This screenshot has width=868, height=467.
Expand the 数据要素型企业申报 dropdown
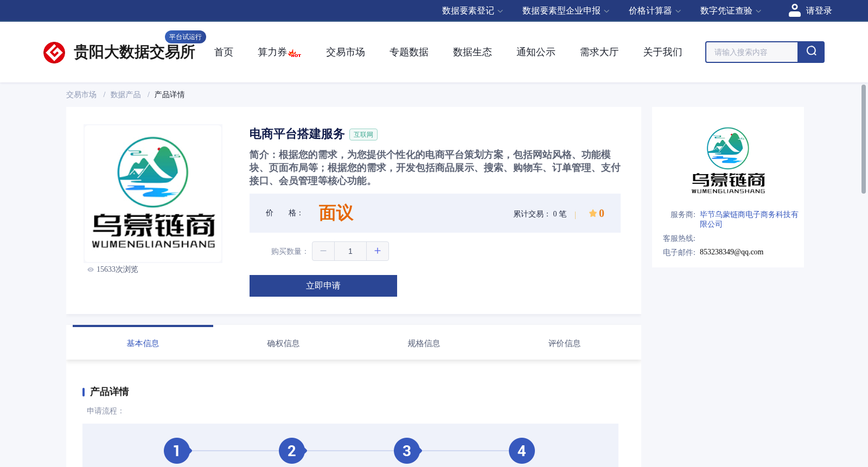point(566,11)
